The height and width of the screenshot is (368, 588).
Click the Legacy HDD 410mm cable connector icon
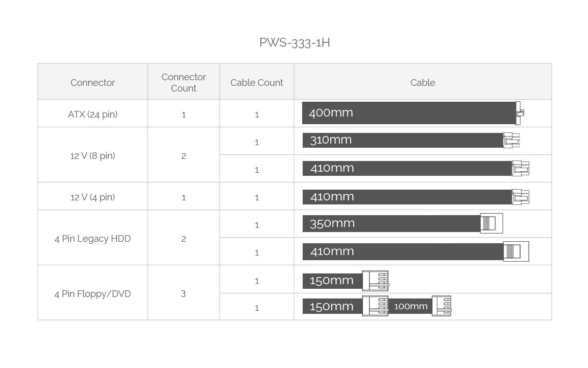click(x=516, y=251)
